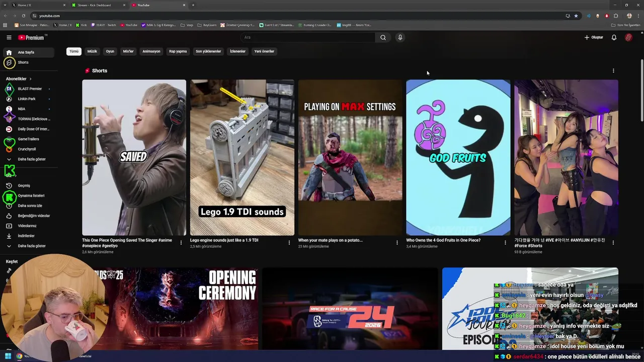This screenshot has height=362, width=644.
Task: Open the Kick bookmark
Action: [82, 25]
